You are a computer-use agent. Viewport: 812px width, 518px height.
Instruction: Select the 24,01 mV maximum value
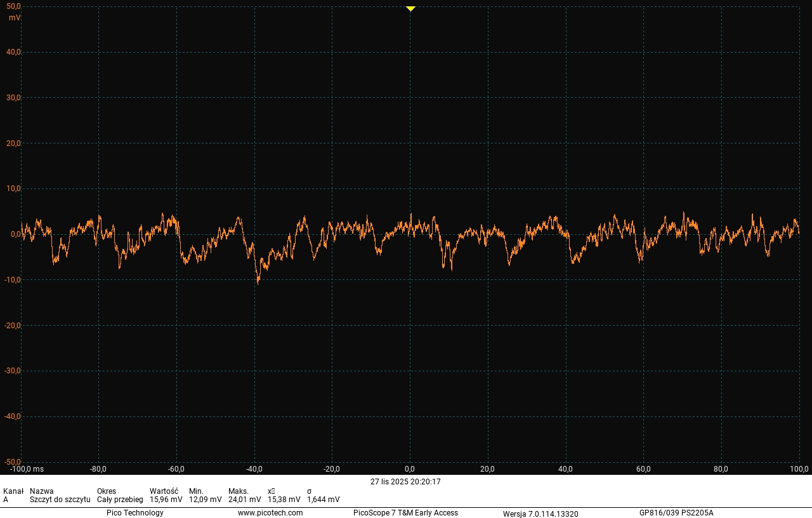tap(244, 500)
